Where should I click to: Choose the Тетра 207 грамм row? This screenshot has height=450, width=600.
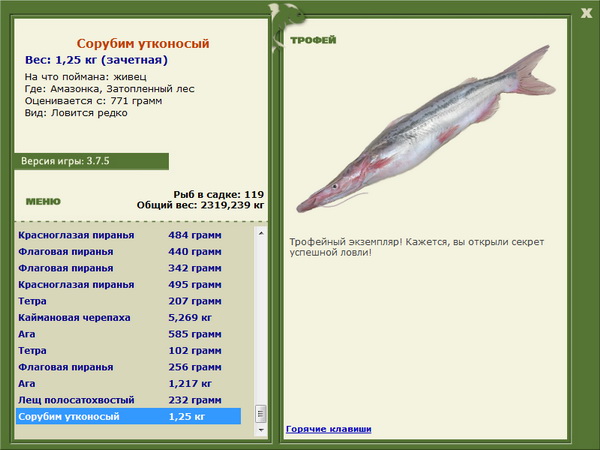[x=120, y=301]
